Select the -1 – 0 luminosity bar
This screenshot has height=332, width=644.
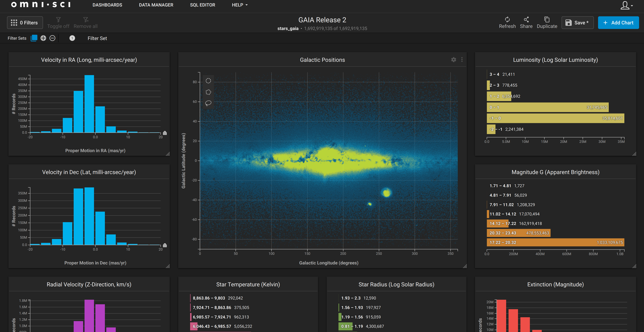click(555, 118)
